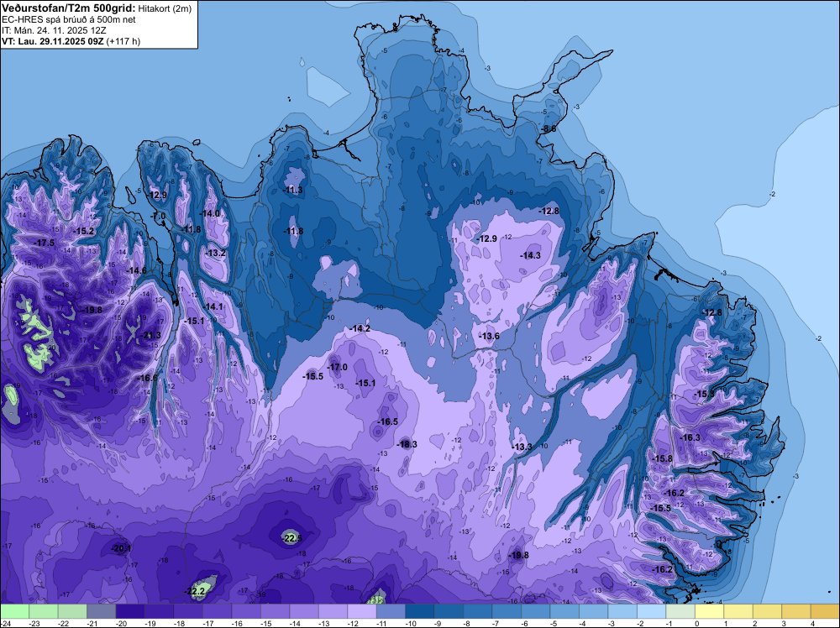The height and width of the screenshot is (628, 840).
Task: Click the -21.3 temperature label
Action: pos(151,335)
